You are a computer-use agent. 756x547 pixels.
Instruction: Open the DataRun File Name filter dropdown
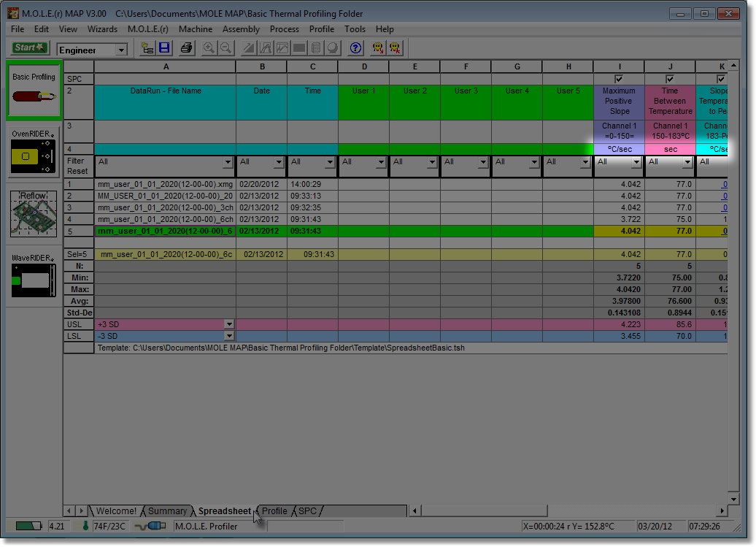[x=228, y=162]
